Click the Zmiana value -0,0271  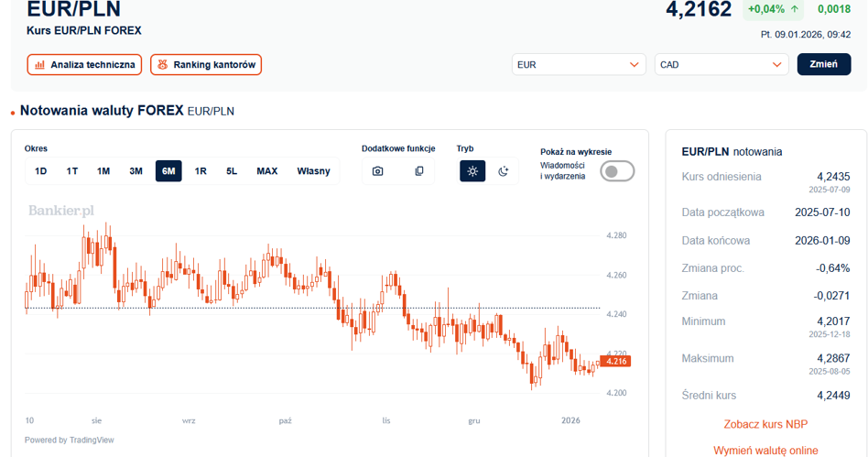831,296
